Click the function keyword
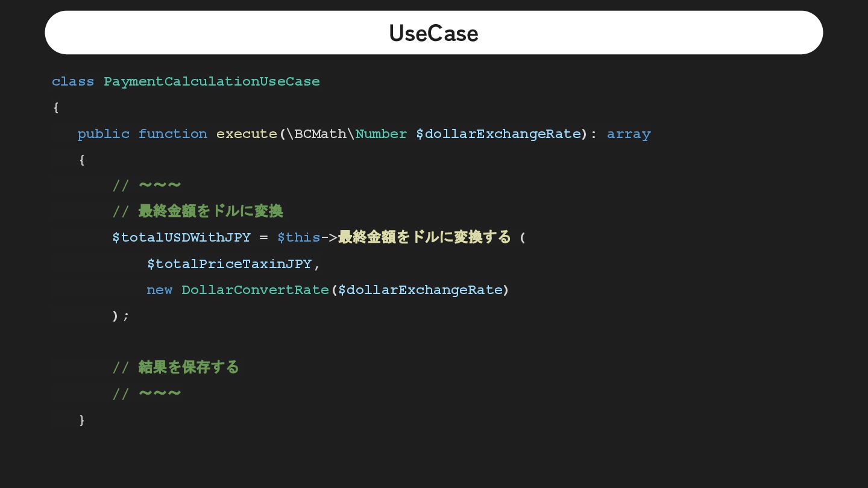This screenshot has height=488, width=868. pos(172,134)
